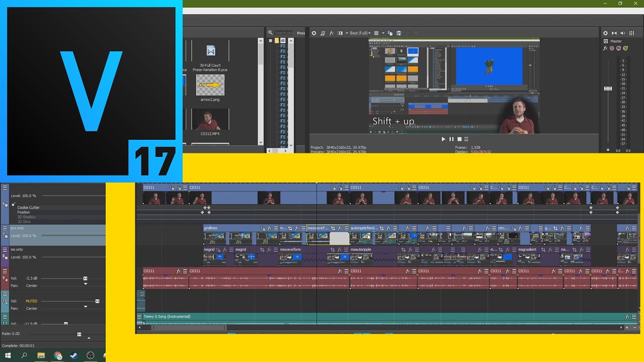Screen dimensions: 644x362
Task: Select Cookie Cutter keyframe row
Action: click(x=28, y=208)
